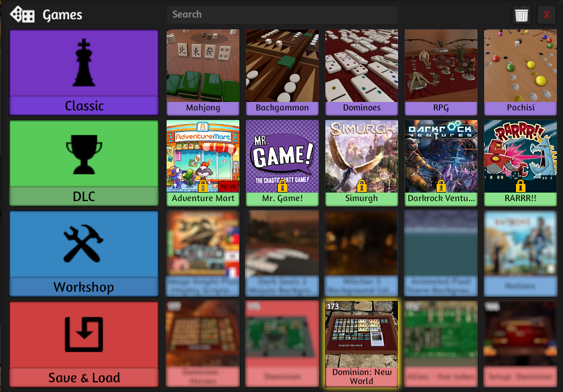Open the RARRR!! DLC tile
This screenshot has width=563, height=392.
click(x=520, y=163)
